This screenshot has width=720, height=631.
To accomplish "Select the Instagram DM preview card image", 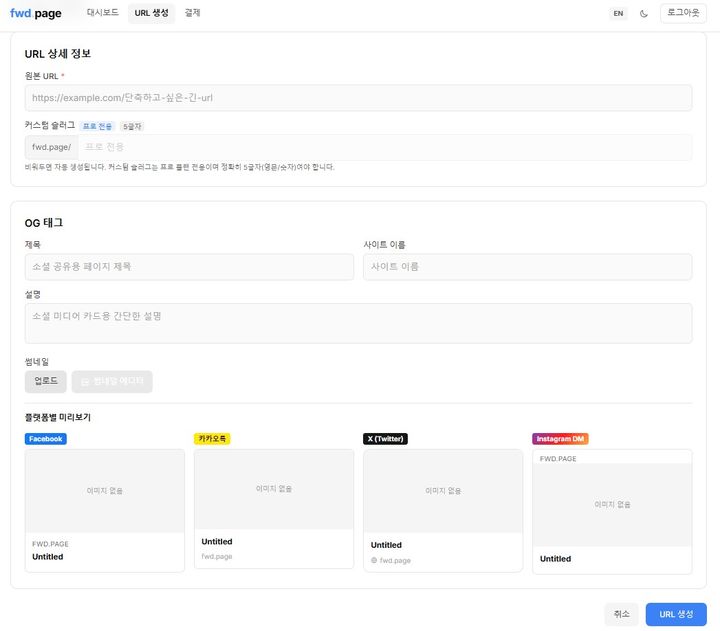I will click(612, 505).
